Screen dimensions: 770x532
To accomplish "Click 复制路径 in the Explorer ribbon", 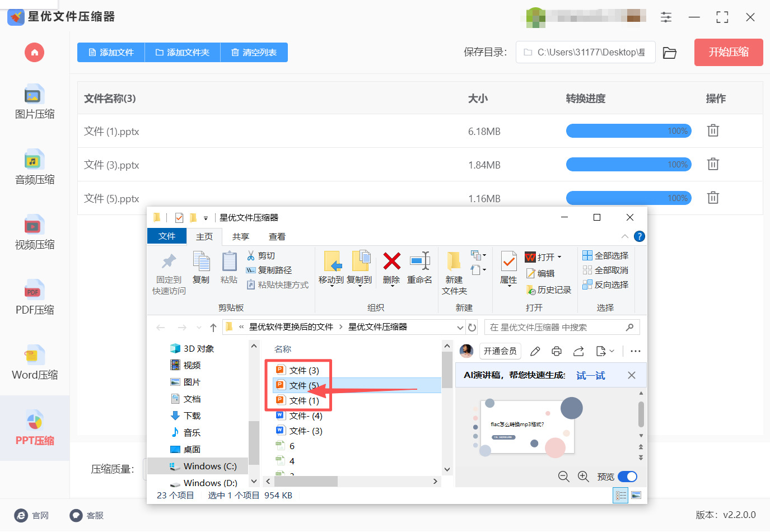I will (269, 270).
